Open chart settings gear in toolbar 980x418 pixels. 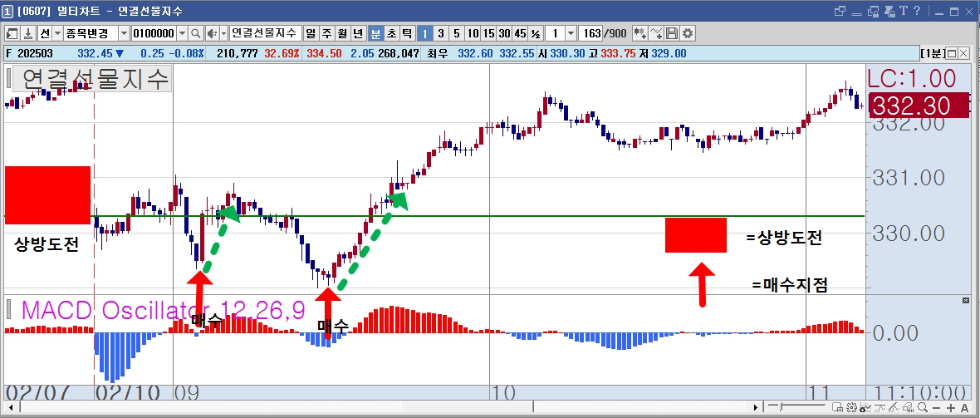(688, 33)
